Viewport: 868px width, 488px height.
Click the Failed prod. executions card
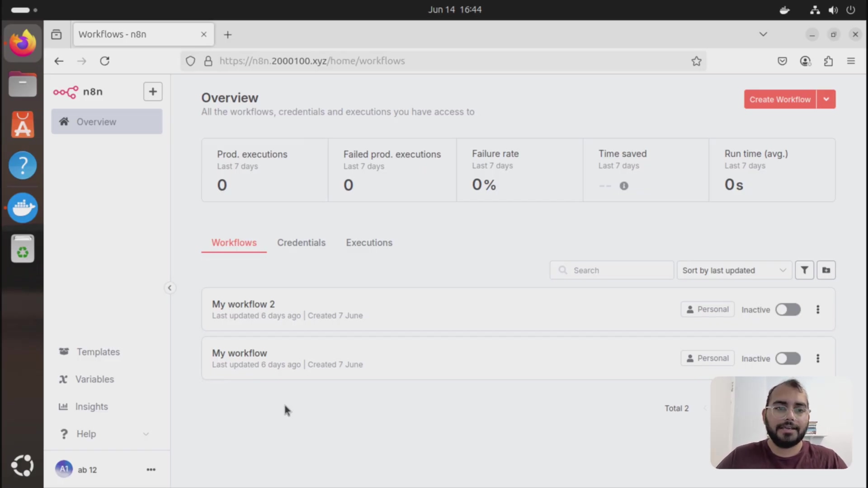(392, 170)
